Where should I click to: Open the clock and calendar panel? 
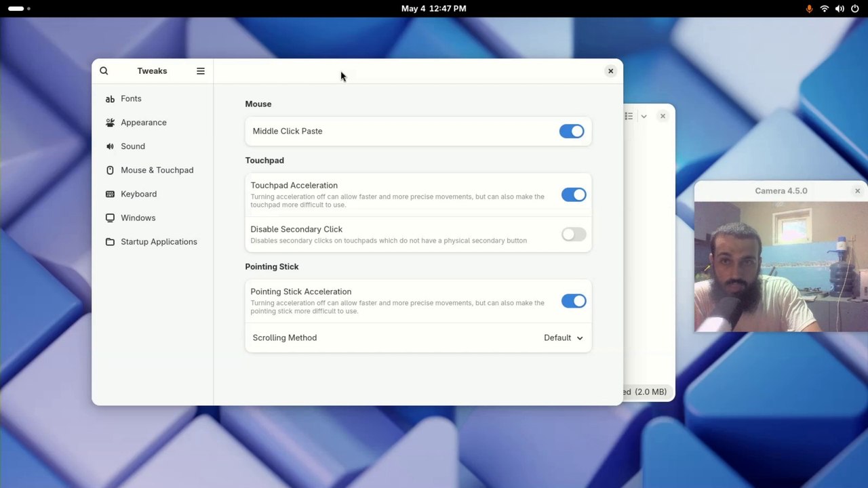click(434, 9)
